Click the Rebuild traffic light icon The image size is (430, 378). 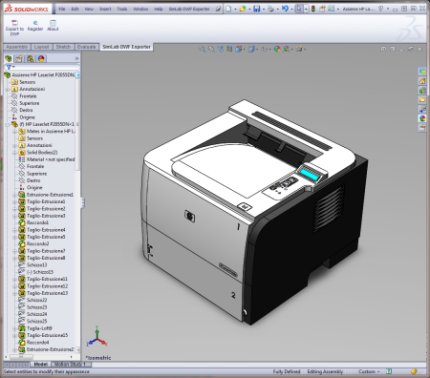313,9
